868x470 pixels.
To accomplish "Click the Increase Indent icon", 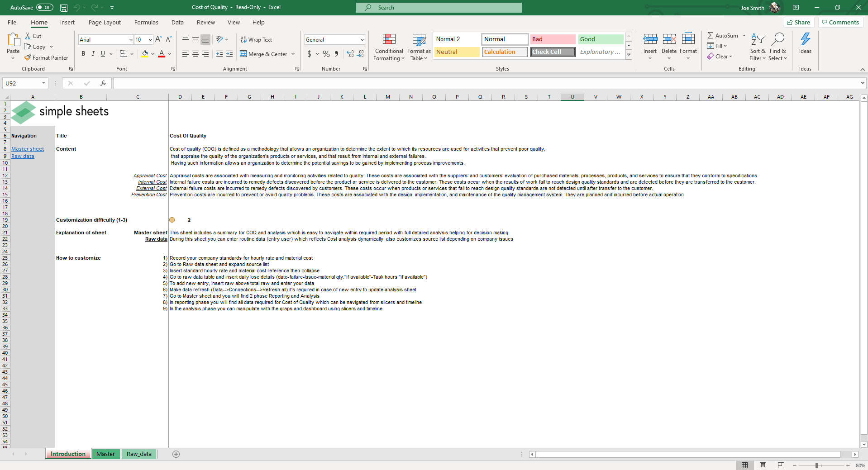I will click(x=229, y=54).
